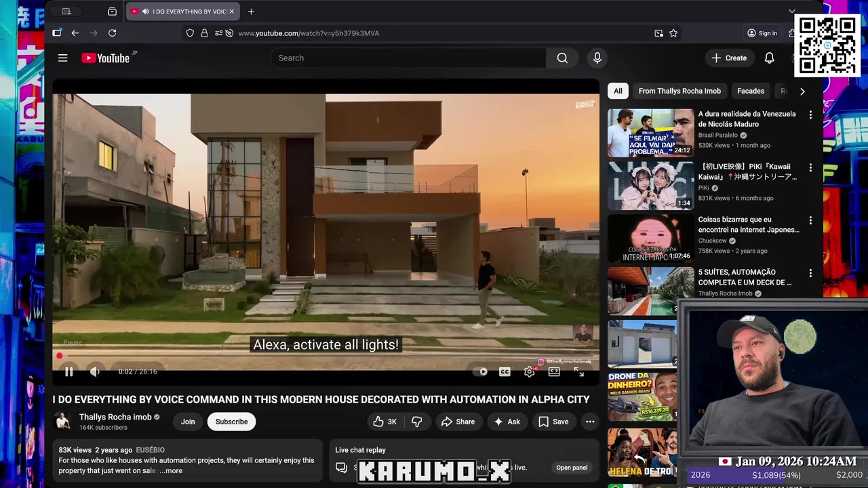
Task: Go back in browser history
Action: pos(75,33)
